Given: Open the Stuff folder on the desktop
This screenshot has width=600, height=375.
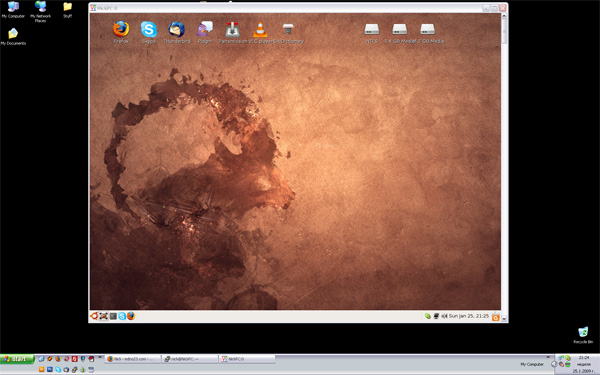Looking at the screenshot, I should coord(68,10).
